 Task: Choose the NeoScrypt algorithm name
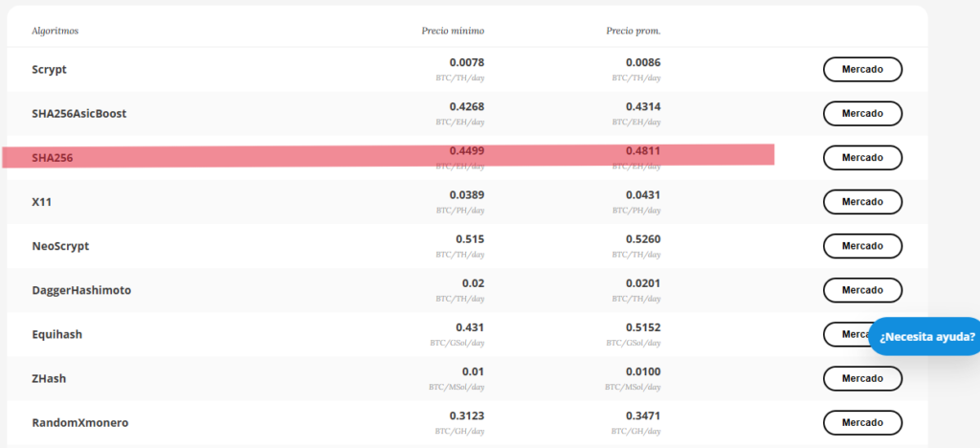[60, 246]
